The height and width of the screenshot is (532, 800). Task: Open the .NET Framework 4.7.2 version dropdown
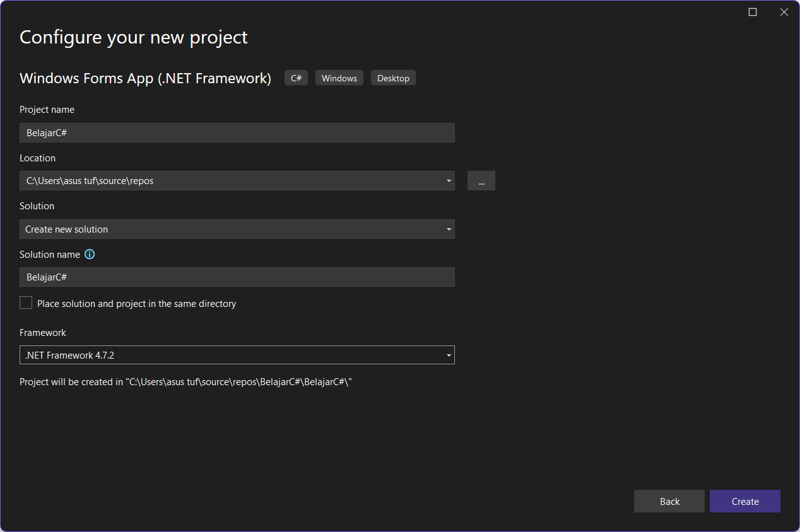pyautogui.click(x=237, y=356)
